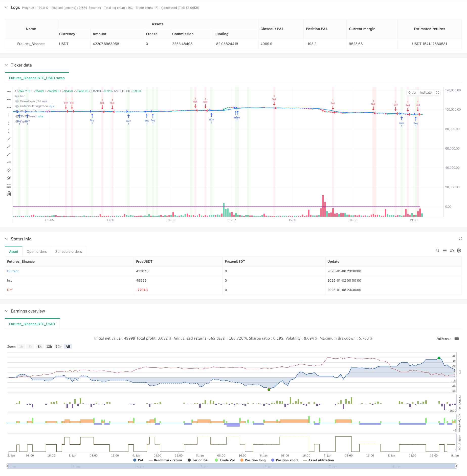Select the Futures_Binance.BTC_USDT earnings tab

[x=32, y=324]
